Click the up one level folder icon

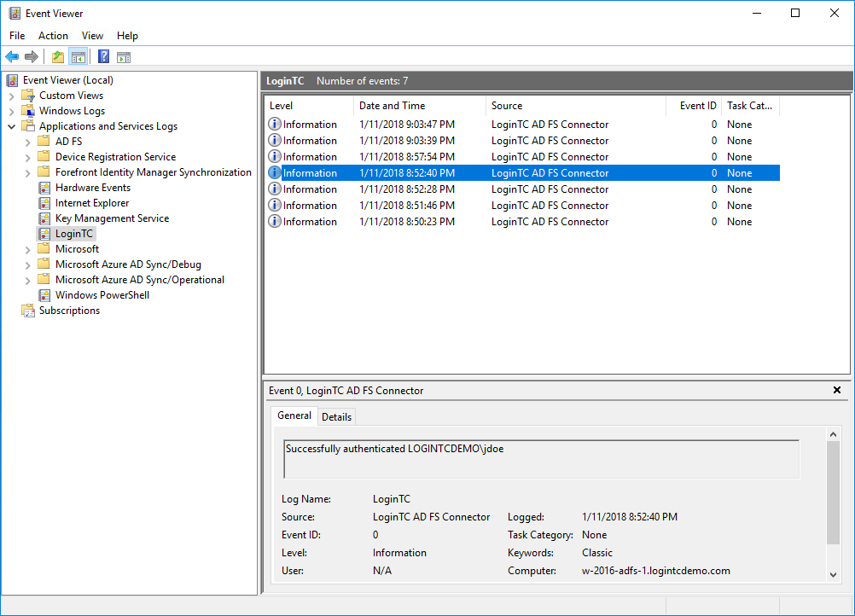coord(58,56)
